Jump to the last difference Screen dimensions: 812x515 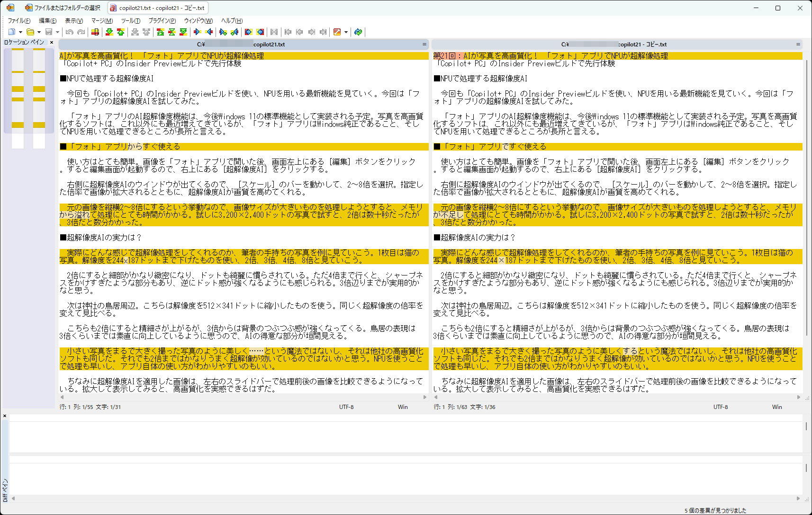point(183,32)
